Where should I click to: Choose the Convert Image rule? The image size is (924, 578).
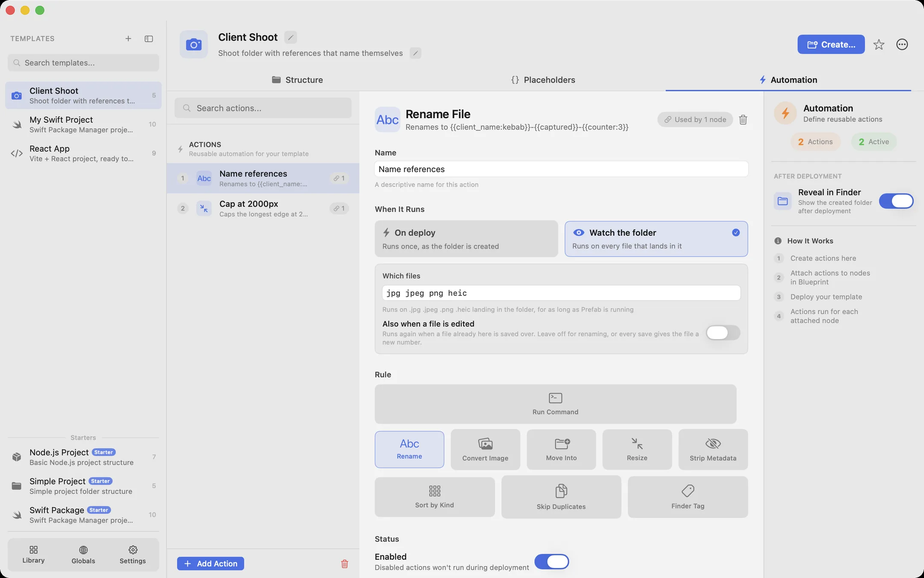[486, 450]
